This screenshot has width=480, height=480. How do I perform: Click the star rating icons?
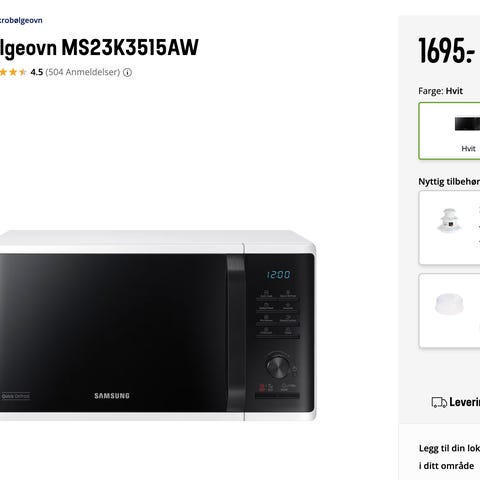click(13, 72)
